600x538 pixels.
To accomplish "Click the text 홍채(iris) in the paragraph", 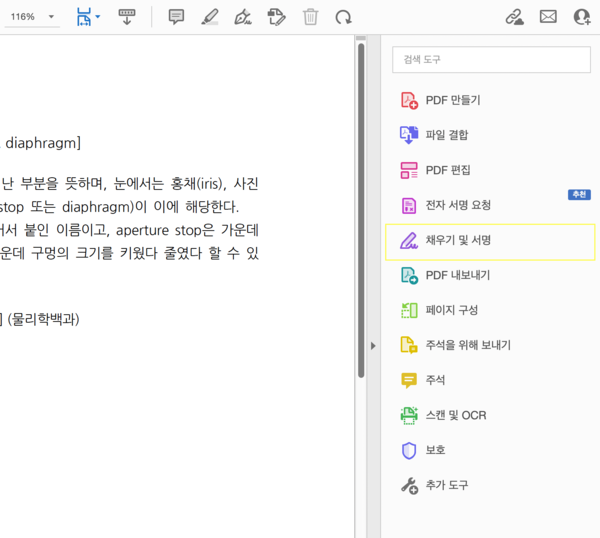I will click(x=196, y=184).
